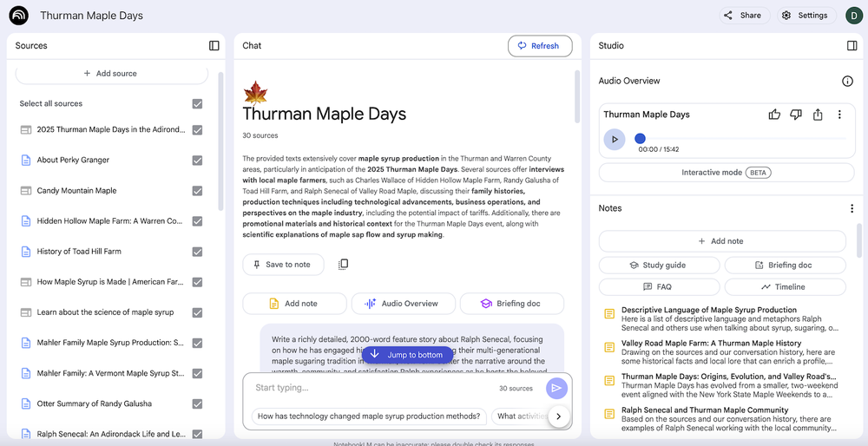Toggle Select all sources checkbox
The width and height of the screenshot is (868, 446).
pos(197,104)
